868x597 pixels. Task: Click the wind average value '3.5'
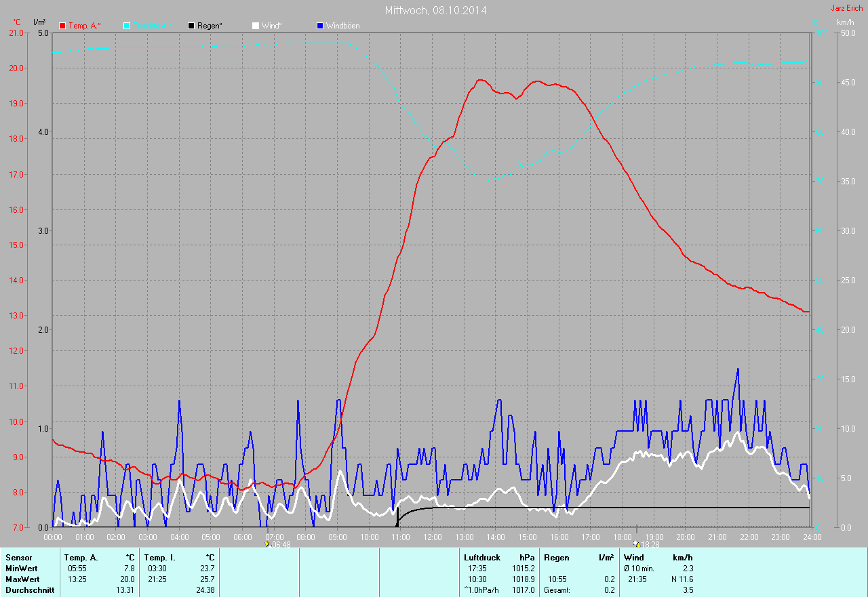coord(687,590)
